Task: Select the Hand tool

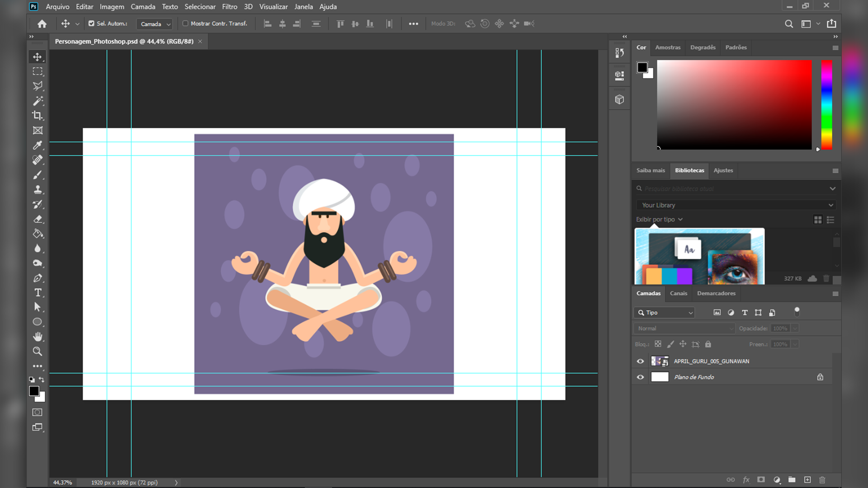Action: (38, 337)
